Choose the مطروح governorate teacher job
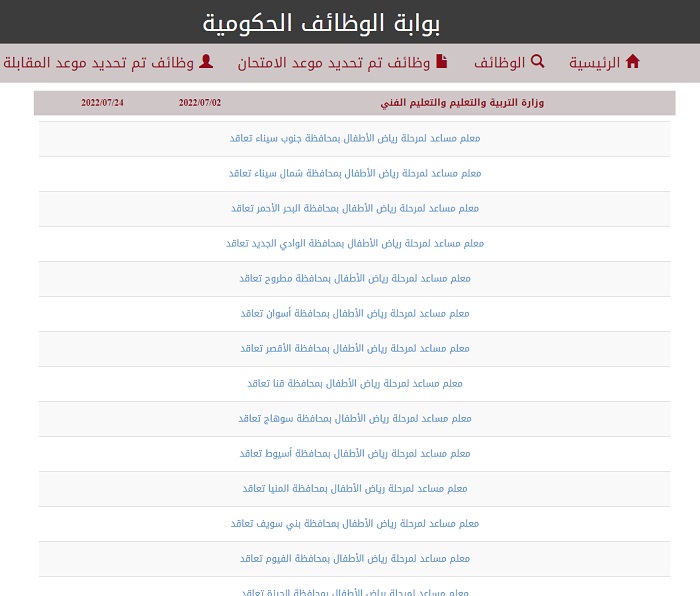700x596 pixels. pos(355,278)
